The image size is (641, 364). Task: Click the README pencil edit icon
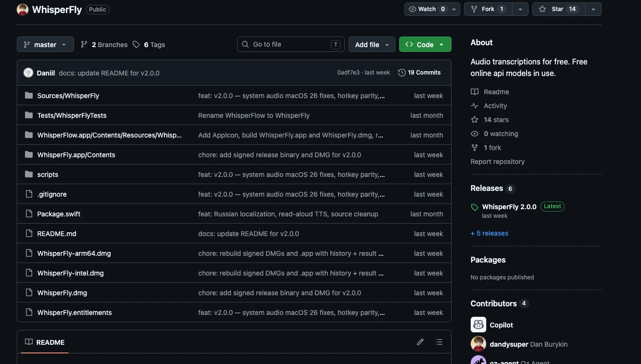tap(420, 342)
